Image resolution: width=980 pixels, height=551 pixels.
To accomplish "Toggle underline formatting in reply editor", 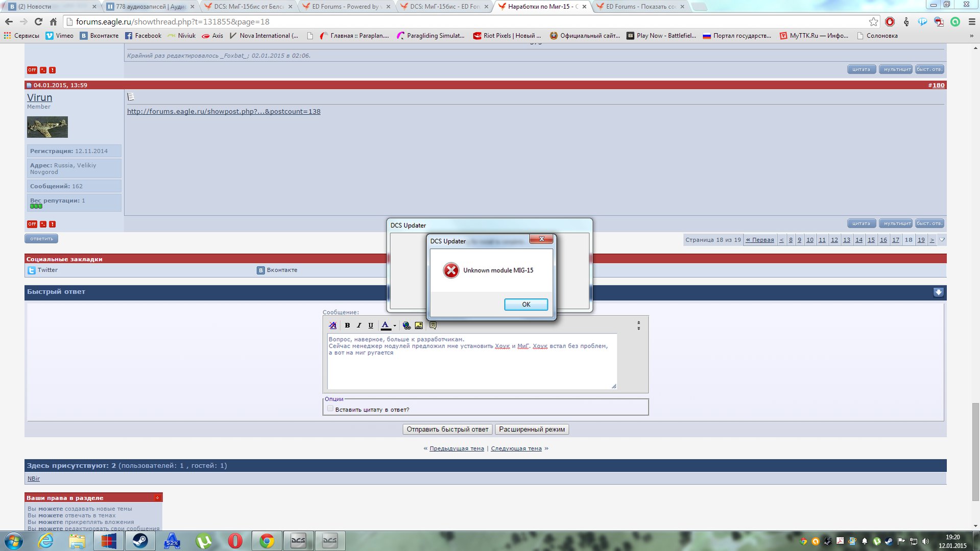I will point(371,325).
